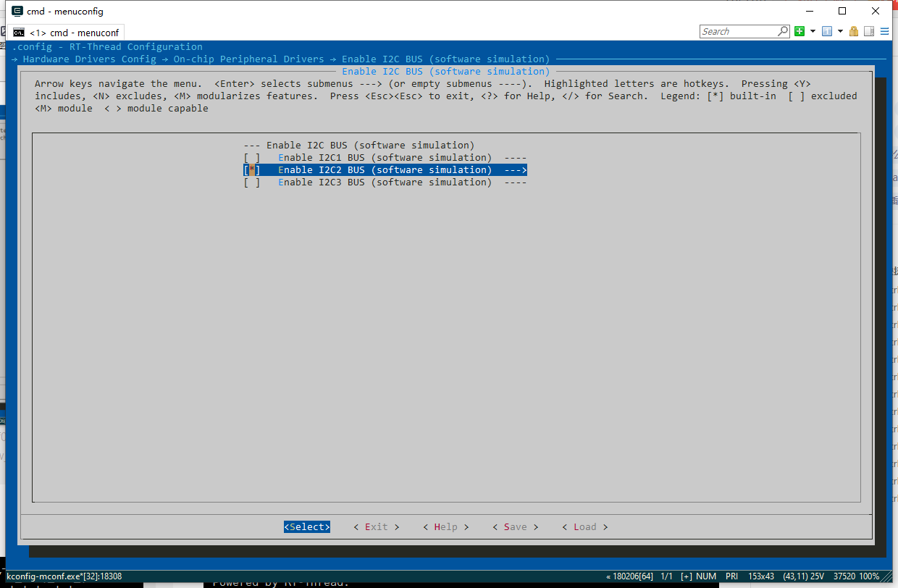Screen dimensions: 898x588
Task: Click I2C3 BUS empty submenu marker ----
Action: pos(515,182)
